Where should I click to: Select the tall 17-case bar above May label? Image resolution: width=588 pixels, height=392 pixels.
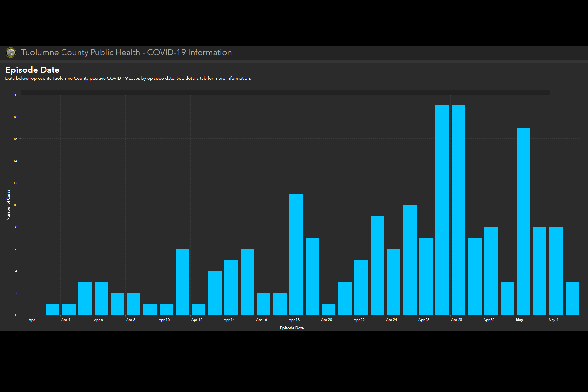[524, 221]
